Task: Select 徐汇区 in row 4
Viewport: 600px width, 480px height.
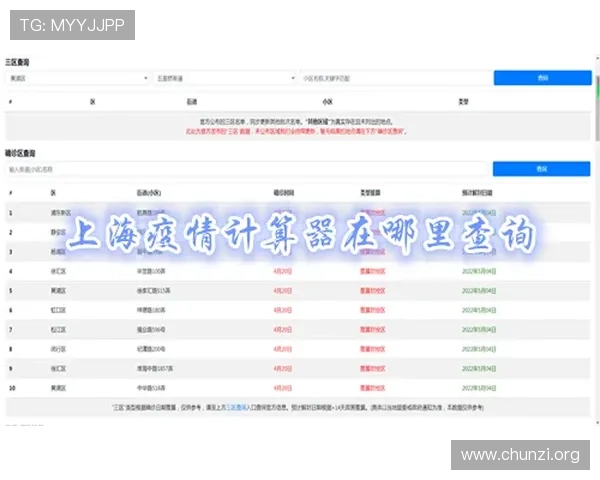Action: 58,271
